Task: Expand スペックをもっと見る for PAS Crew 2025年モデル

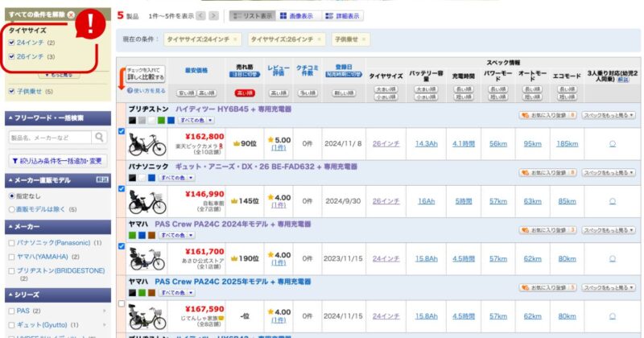Action: pos(609,288)
